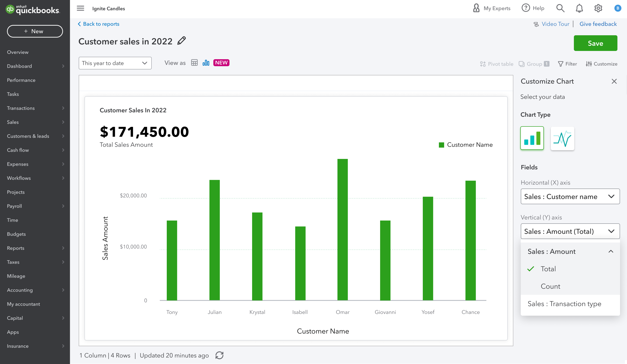Screen dimensions: 627x364
Task: Close the Customize Chart panel
Action: pyautogui.click(x=614, y=81)
